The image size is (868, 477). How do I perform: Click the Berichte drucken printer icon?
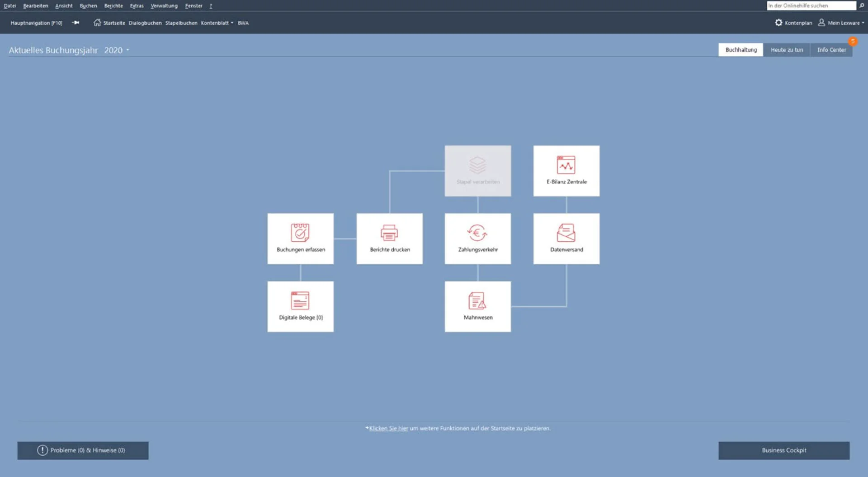(x=389, y=233)
